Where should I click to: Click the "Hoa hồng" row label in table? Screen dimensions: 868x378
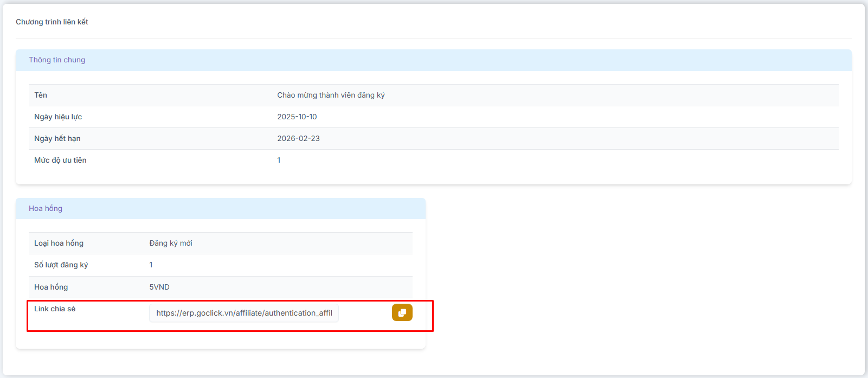[51, 287]
